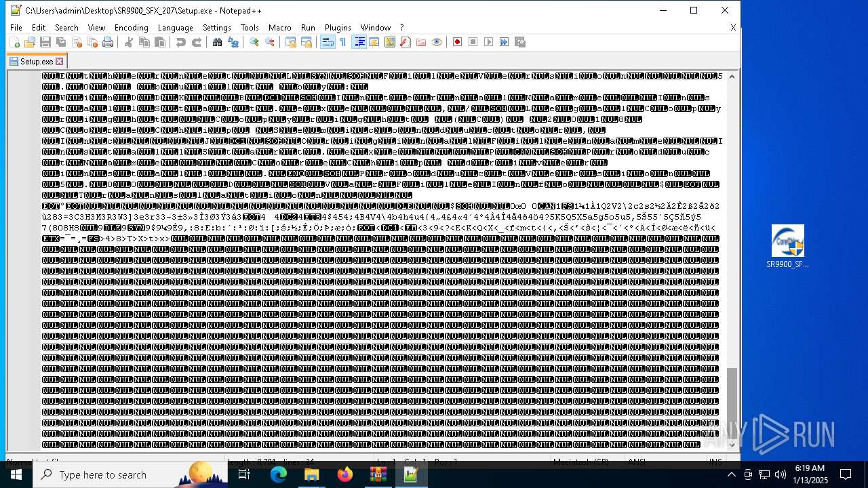868x488 pixels.
Task: Open the Window menu
Action: click(376, 28)
